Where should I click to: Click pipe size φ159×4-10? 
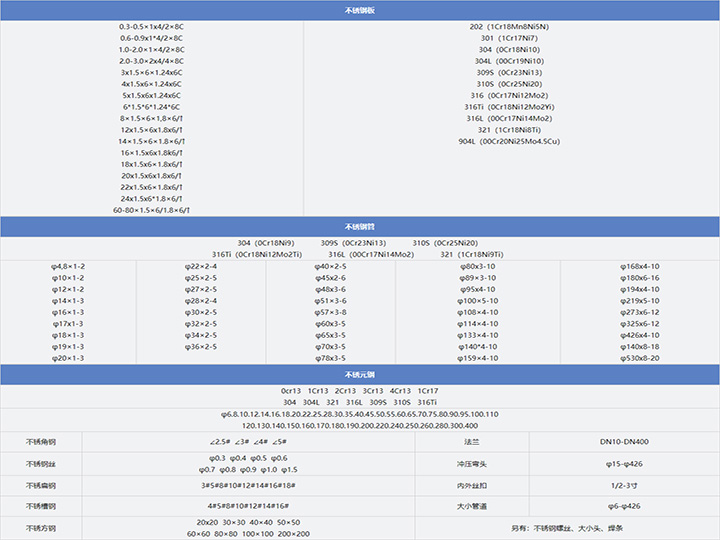[x=477, y=358]
